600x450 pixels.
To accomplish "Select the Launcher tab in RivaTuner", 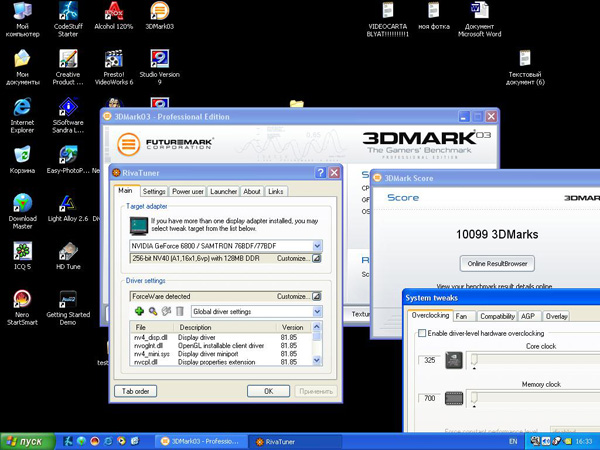I will pos(223,191).
